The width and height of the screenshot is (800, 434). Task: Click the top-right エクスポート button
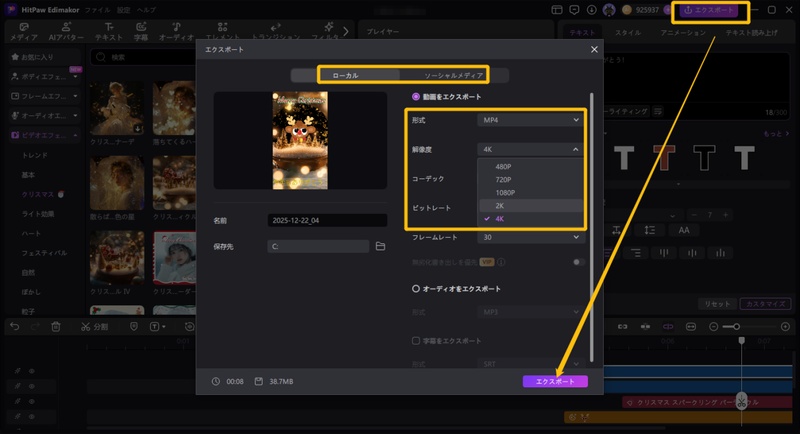709,10
